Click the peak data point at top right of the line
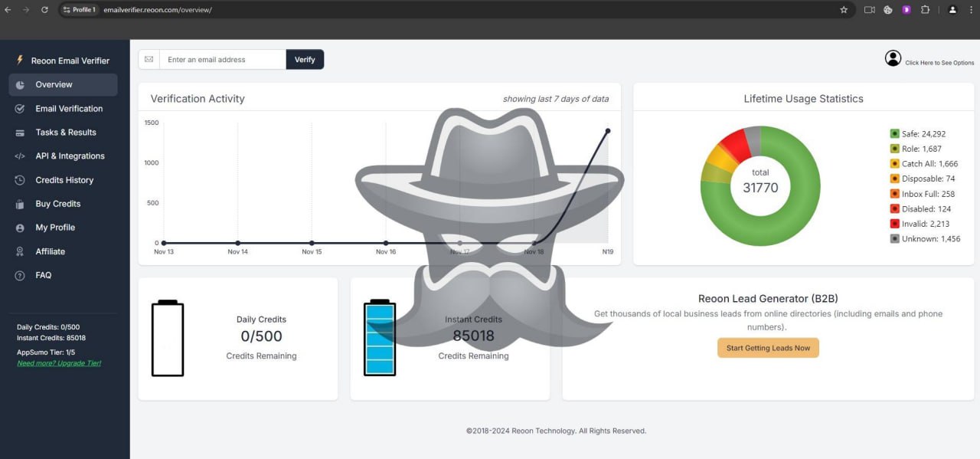This screenshot has width=980, height=459. [x=608, y=130]
